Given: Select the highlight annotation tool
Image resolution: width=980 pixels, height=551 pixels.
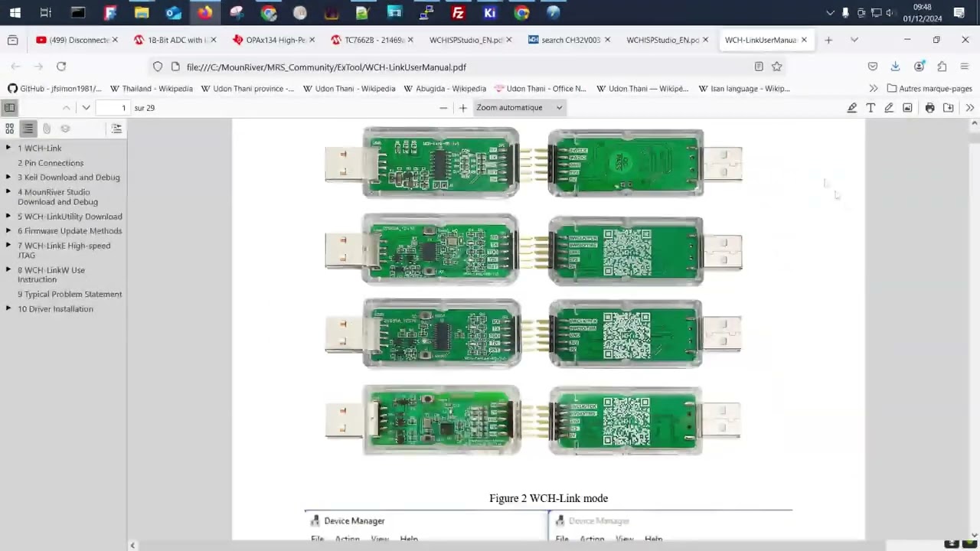Looking at the screenshot, I should 852,108.
